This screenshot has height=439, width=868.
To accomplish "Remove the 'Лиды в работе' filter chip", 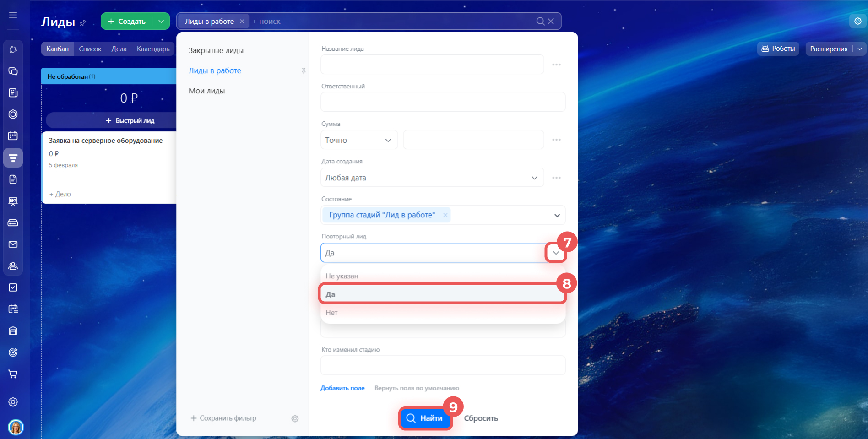I will point(242,22).
